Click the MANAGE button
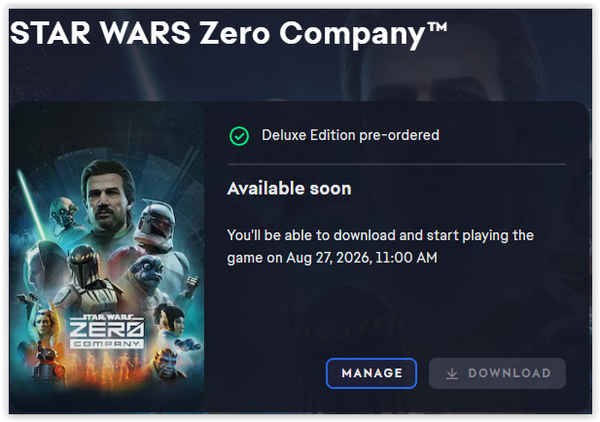 click(371, 373)
